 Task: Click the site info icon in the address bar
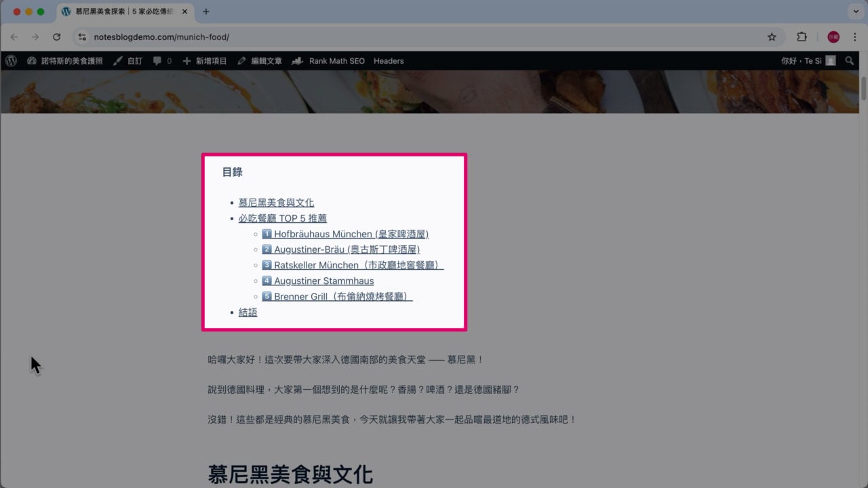coord(81,37)
